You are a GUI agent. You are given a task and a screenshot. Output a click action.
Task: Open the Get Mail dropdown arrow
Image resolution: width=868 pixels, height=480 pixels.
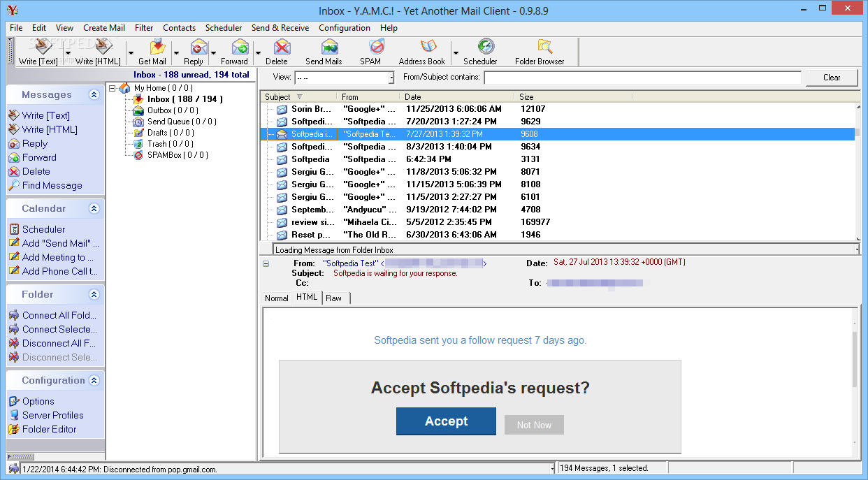point(176,52)
